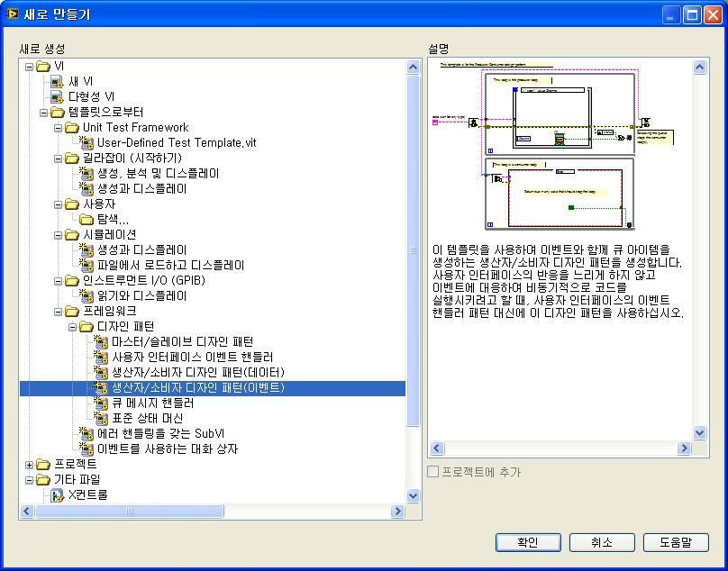Expand the 프로젝트 node

(x=29, y=465)
